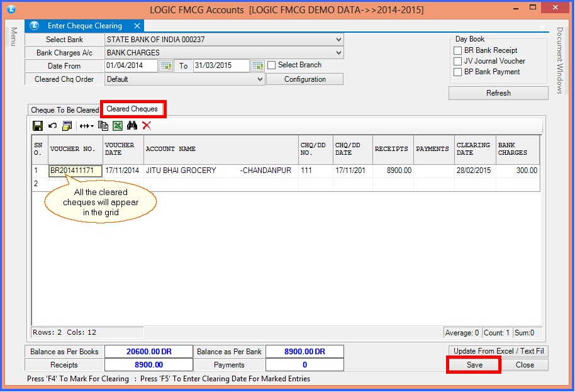Open the Select Bank dropdown
Image resolution: width=575 pixels, height=392 pixels.
[x=338, y=39]
